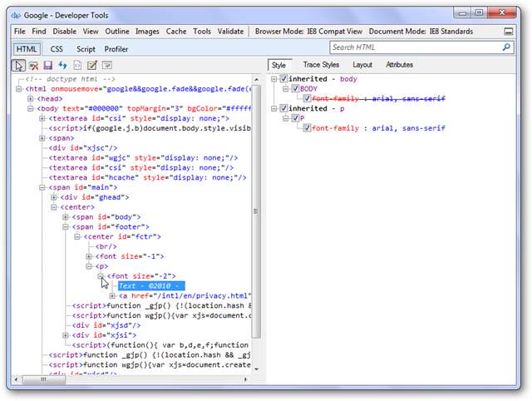
Task: Toggle the Edit pencil icon in toolbar
Action: pos(92,65)
